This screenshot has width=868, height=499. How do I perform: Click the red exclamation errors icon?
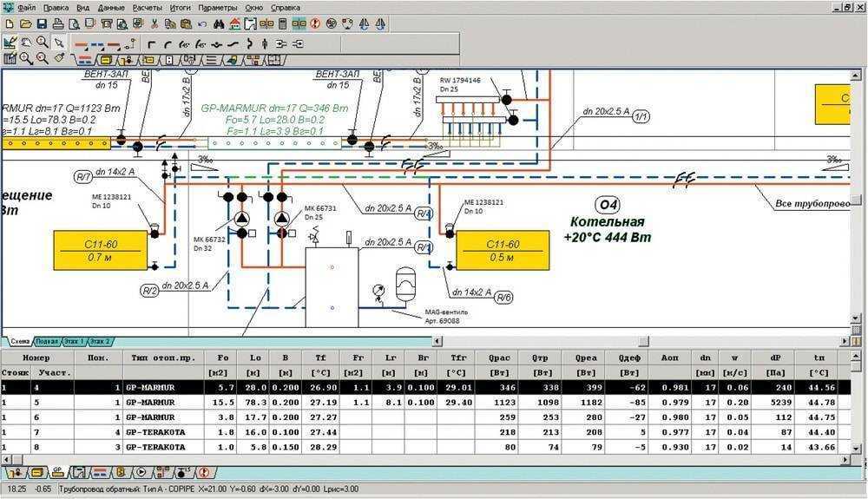315,23
